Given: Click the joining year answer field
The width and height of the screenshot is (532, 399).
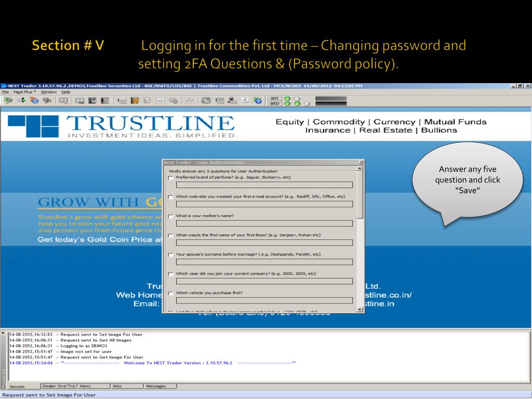Looking at the screenshot, I should (264, 281).
